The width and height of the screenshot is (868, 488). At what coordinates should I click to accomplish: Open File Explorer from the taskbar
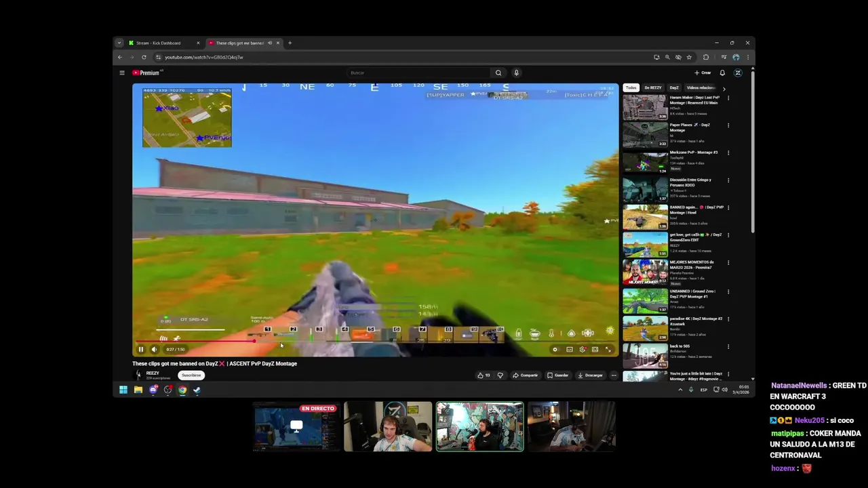click(x=138, y=390)
